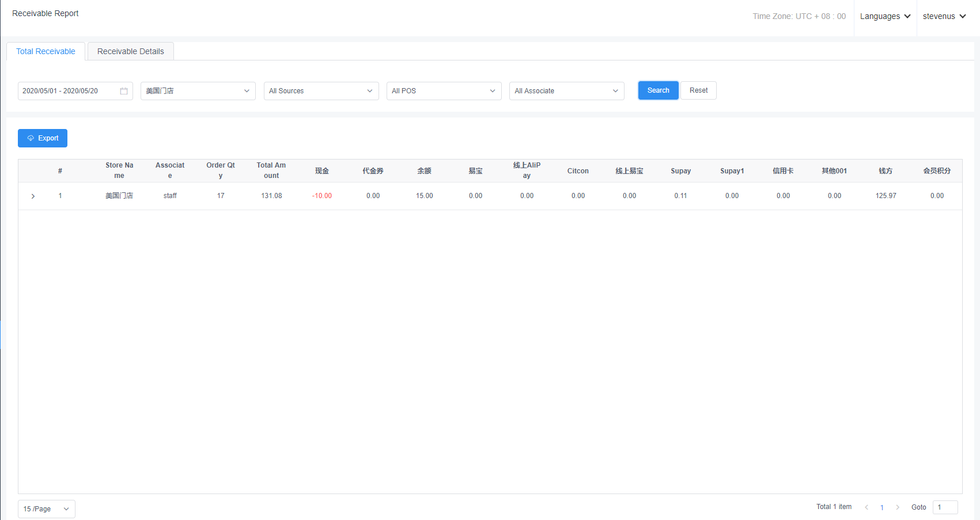Expand row 1 details with chevron
980x520 pixels.
tap(33, 196)
